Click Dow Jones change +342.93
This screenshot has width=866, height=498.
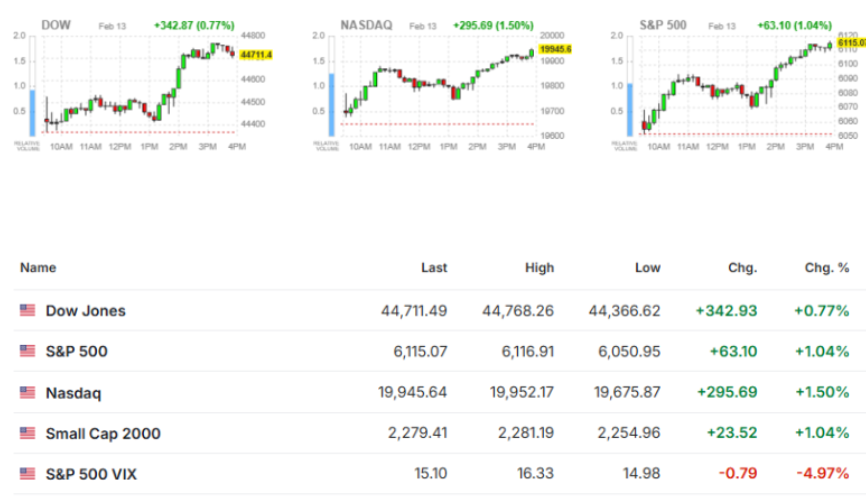pyautogui.click(x=726, y=311)
